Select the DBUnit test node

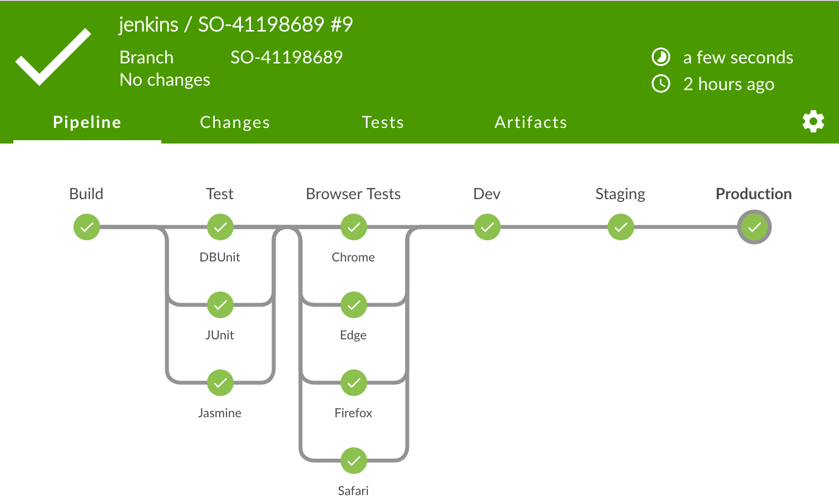click(220, 227)
